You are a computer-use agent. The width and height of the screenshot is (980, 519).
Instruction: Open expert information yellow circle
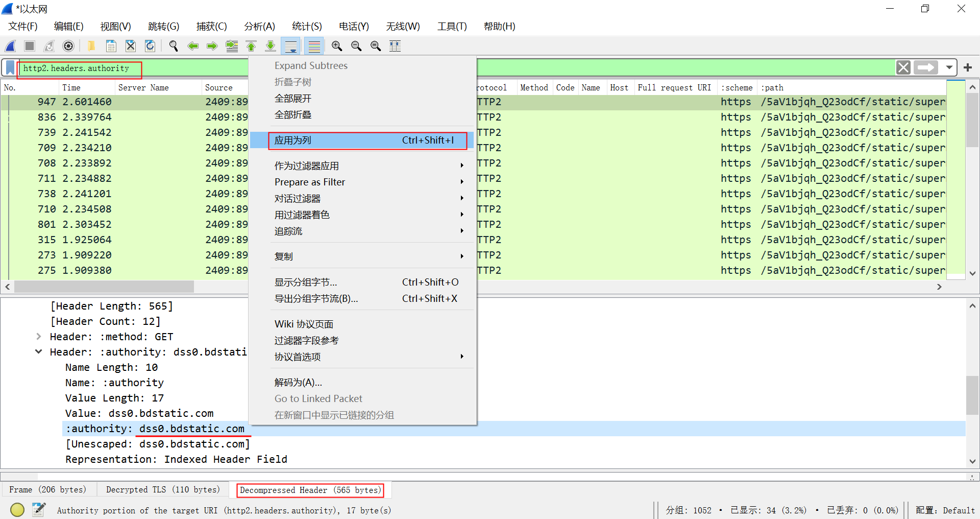pyautogui.click(x=17, y=510)
